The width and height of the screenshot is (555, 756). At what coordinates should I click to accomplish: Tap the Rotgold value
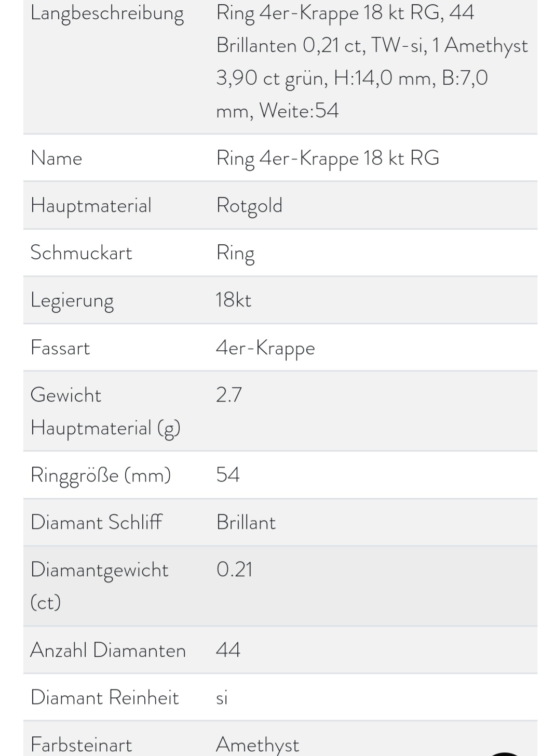click(249, 206)
